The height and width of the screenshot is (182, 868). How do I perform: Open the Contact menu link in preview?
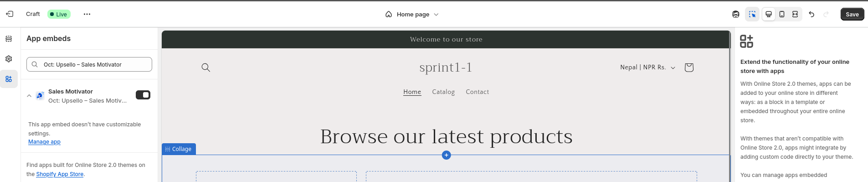(478, 92)
